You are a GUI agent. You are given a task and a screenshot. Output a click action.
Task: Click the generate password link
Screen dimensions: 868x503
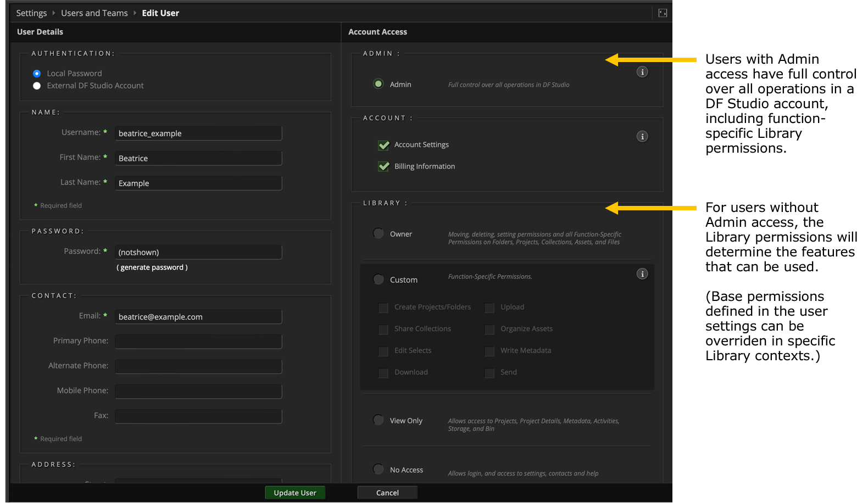(152, 267)
